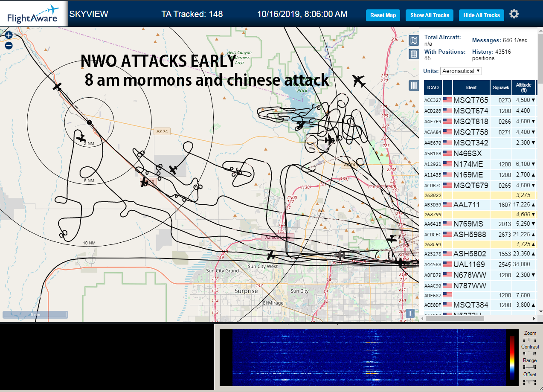The width and height of the screenshot is (543, 392).
Task: Select the N174ME aircraft row
Action: [480, 164]
